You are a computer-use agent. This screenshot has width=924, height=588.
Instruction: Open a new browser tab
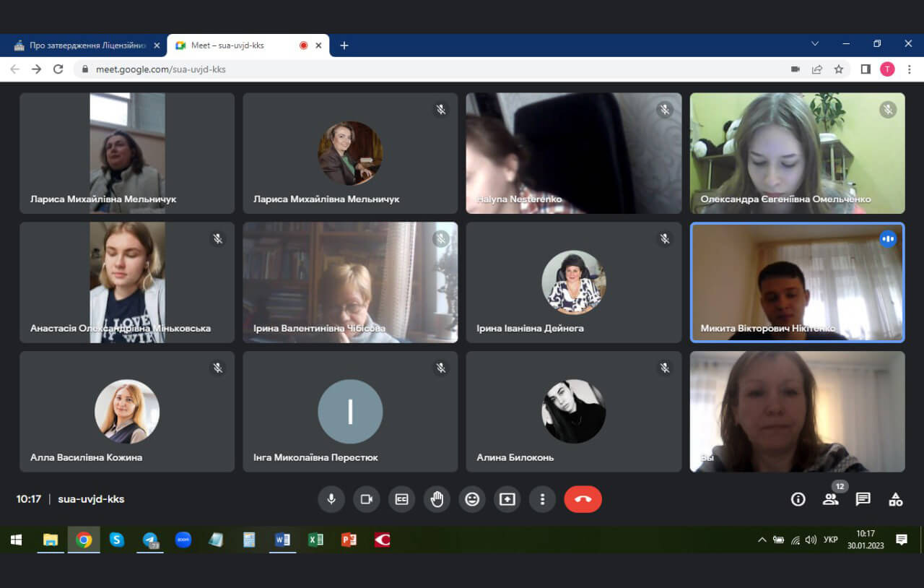[x=344, y=46]
